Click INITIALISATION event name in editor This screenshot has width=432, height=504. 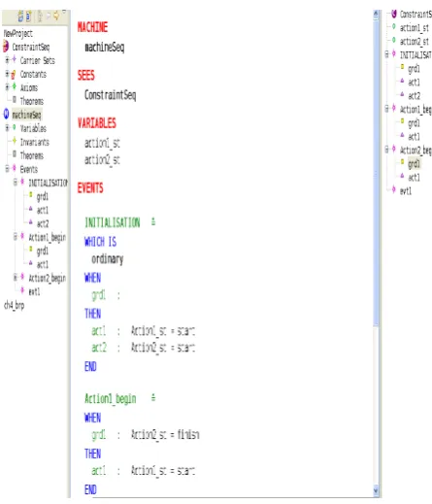point(113,222)
